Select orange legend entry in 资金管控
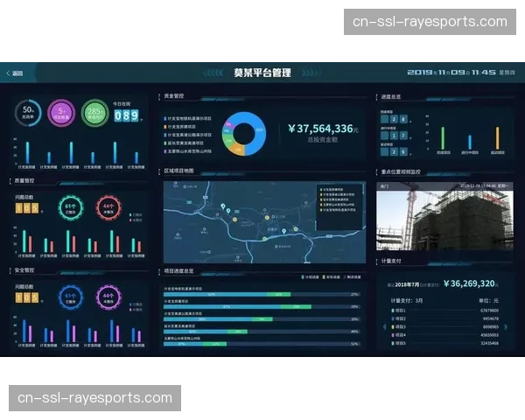 pos(179,127)
